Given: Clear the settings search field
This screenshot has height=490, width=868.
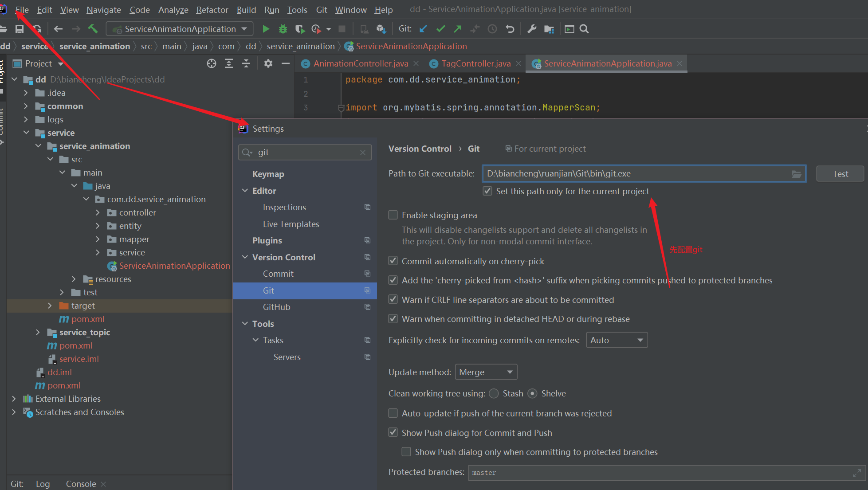Looking at the screenshot, I should (363, 153).
